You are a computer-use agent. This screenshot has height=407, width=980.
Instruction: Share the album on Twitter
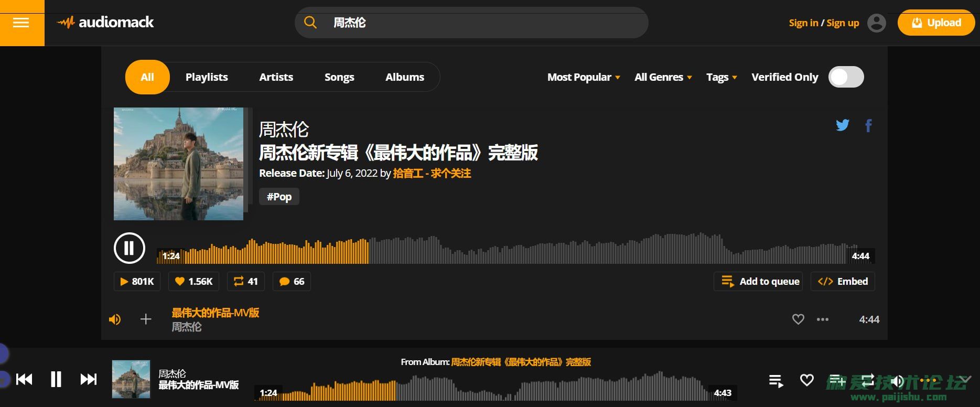842,125
